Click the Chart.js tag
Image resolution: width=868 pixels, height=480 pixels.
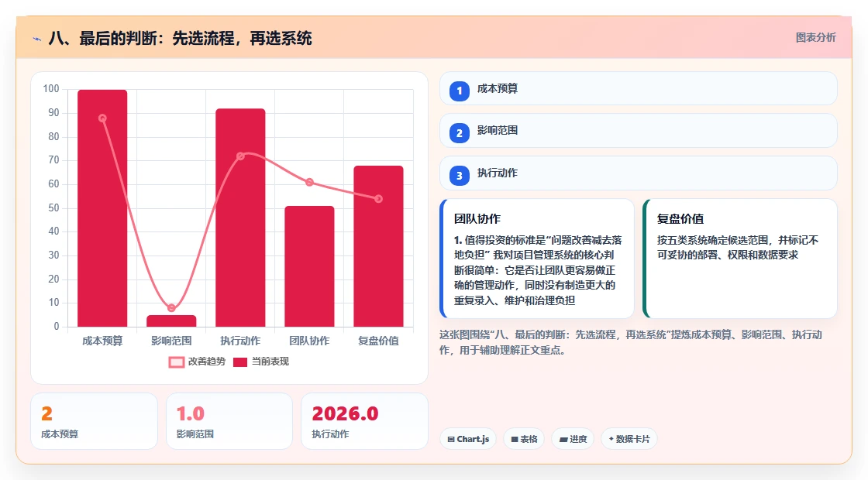click(468, 439)
